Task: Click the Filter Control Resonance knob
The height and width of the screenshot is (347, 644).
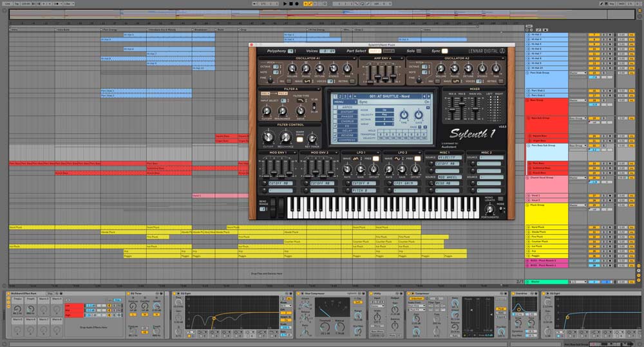Action: tap(285, 137)
